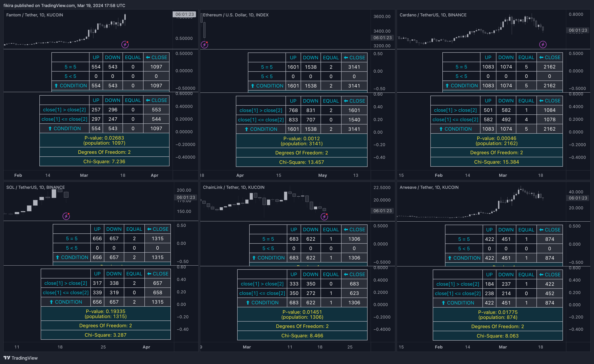Viewport: 594px width, 364px height.
Task: Click the lightning event icon on Cardano chart
Action: coord(543,44)
